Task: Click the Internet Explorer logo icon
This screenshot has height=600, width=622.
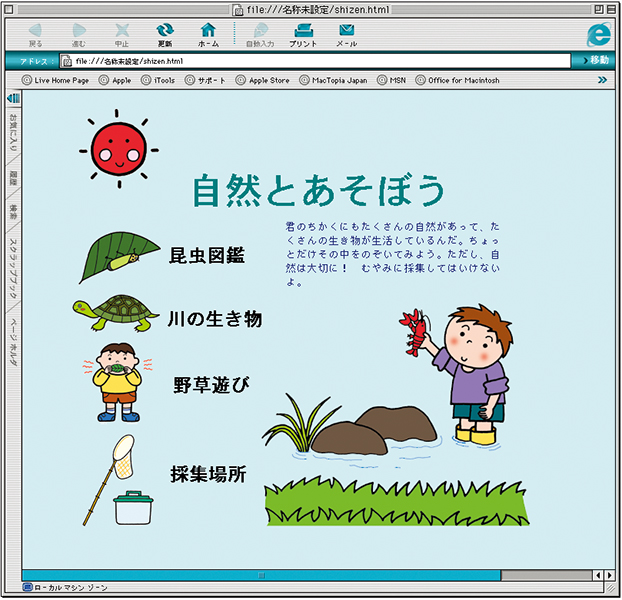Action: click(x=599, y=33)
